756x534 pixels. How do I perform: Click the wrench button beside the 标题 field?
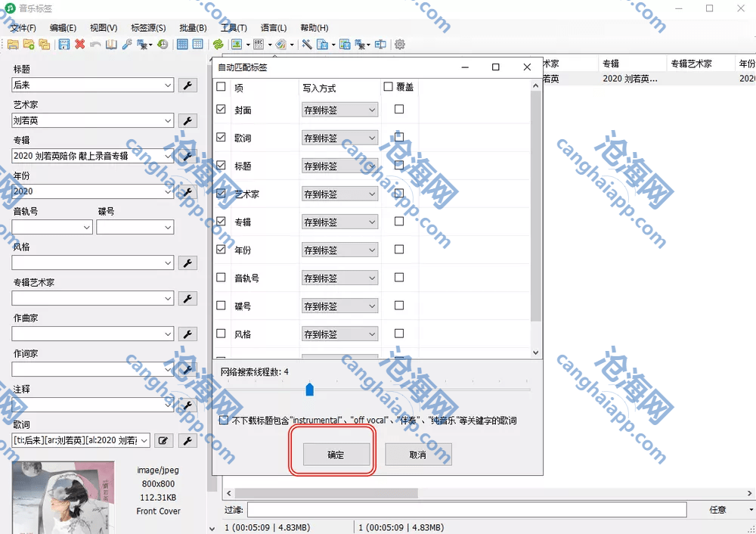pos(187,85)
